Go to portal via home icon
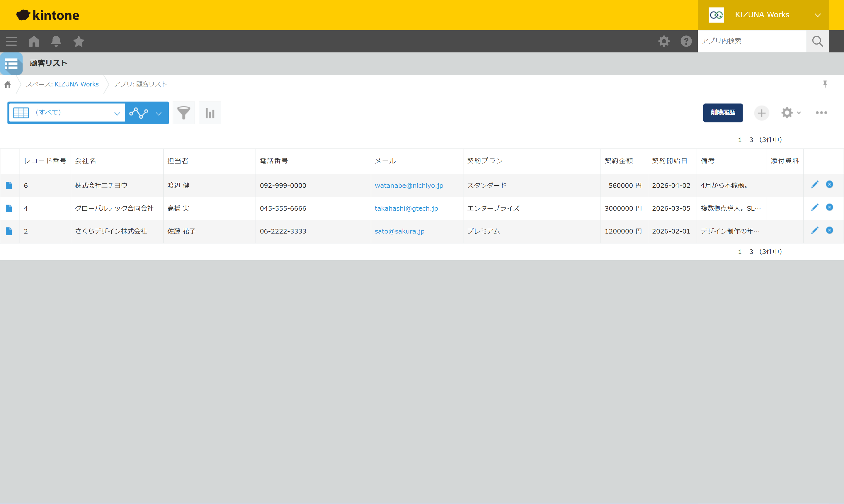844x504 pixels. (x=34, y=41)
